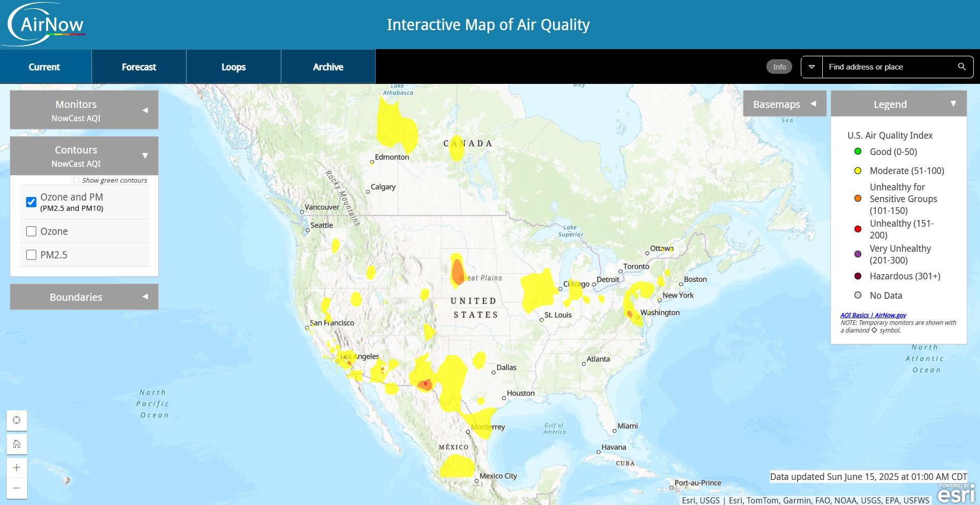Find my location with the locate button
Viewport: 980px width, 505px height.
pyautogui.click(x=16, y=420)
